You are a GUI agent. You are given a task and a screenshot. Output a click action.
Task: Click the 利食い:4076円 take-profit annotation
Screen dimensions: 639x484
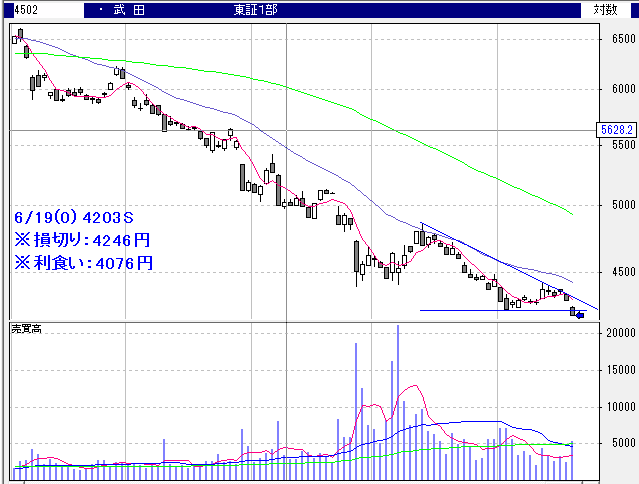click(x=82, y=263)
